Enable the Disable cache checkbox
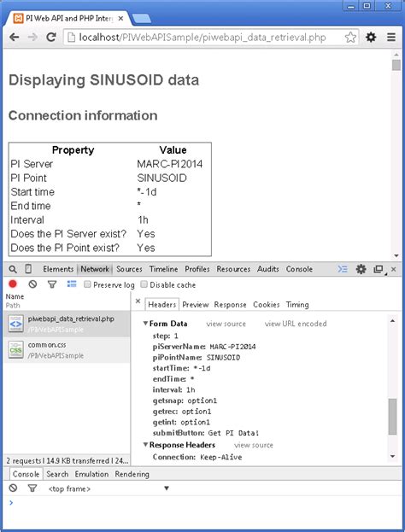Viewport: 405px width, 532px height. coord(144,284)
